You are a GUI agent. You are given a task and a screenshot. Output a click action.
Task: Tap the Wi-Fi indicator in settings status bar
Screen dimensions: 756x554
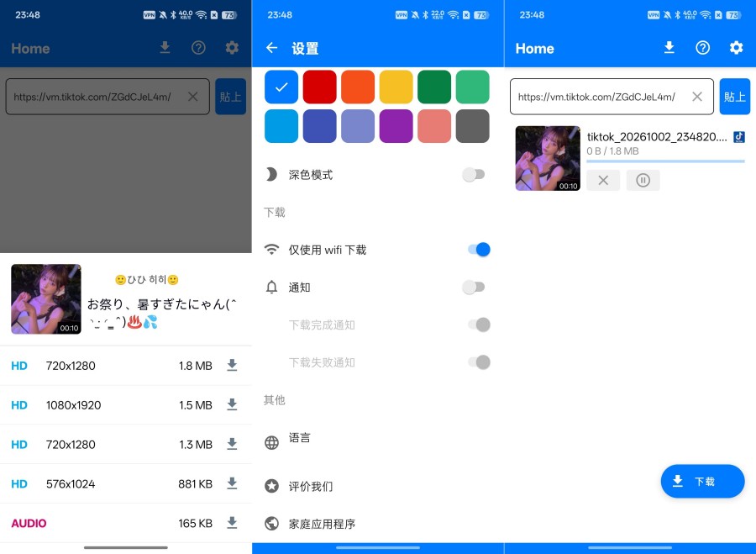pyautogui.click(x=453, y=15)
